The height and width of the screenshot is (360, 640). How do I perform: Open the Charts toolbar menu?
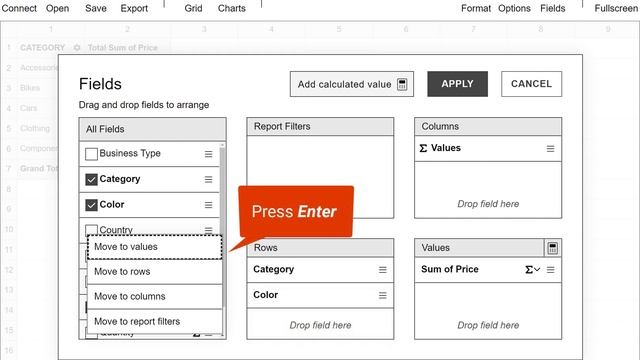231,8
